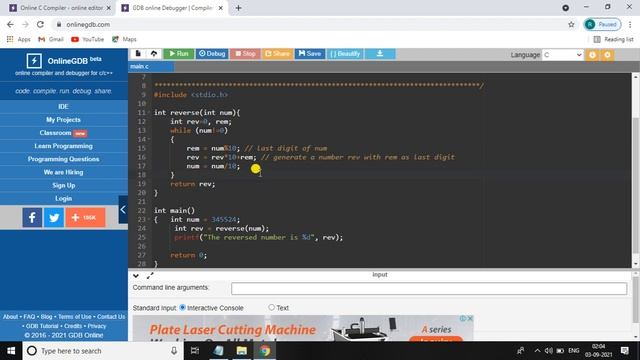
Task: Open My Projects in sidebar
Action: 64,120
